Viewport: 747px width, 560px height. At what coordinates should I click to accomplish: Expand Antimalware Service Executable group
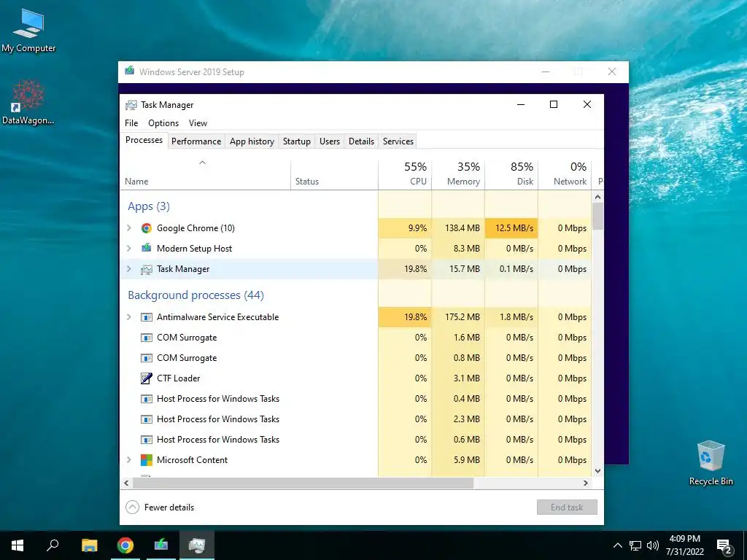point(129,317)
